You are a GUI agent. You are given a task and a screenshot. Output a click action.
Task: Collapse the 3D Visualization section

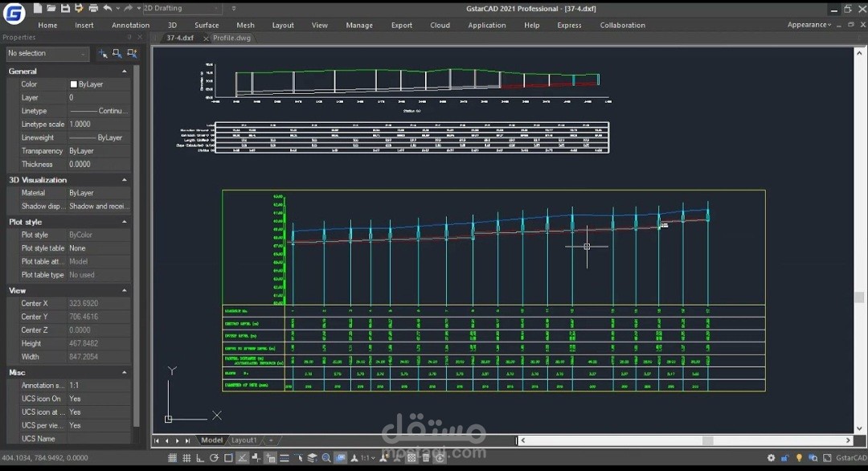click(124, 180)
